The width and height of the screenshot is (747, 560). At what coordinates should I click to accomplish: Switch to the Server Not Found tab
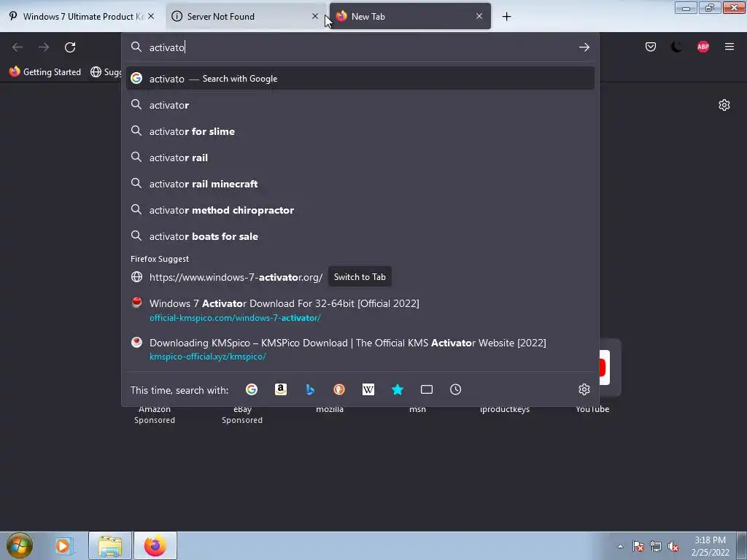245,16
